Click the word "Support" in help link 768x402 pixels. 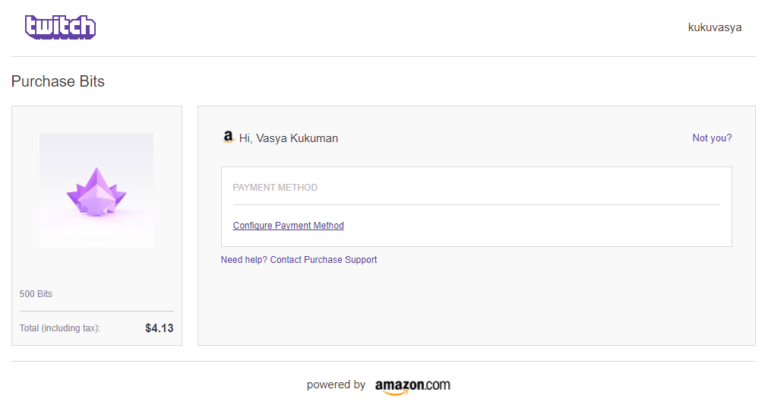361,260
